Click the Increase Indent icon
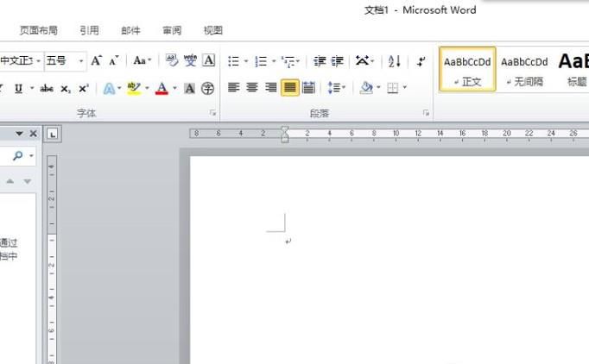 [338, 61]
